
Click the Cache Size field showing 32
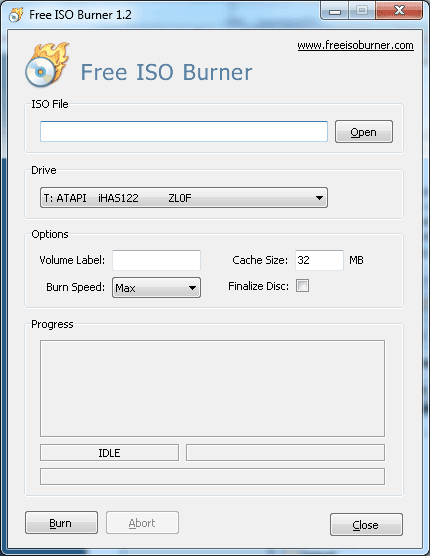click(319, 260)
